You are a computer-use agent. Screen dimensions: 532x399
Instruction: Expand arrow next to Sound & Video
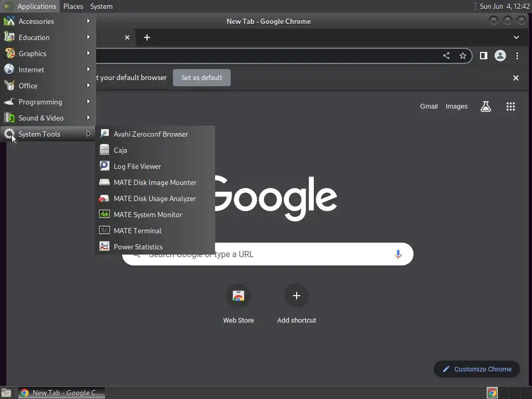click(x=88, y=118)
